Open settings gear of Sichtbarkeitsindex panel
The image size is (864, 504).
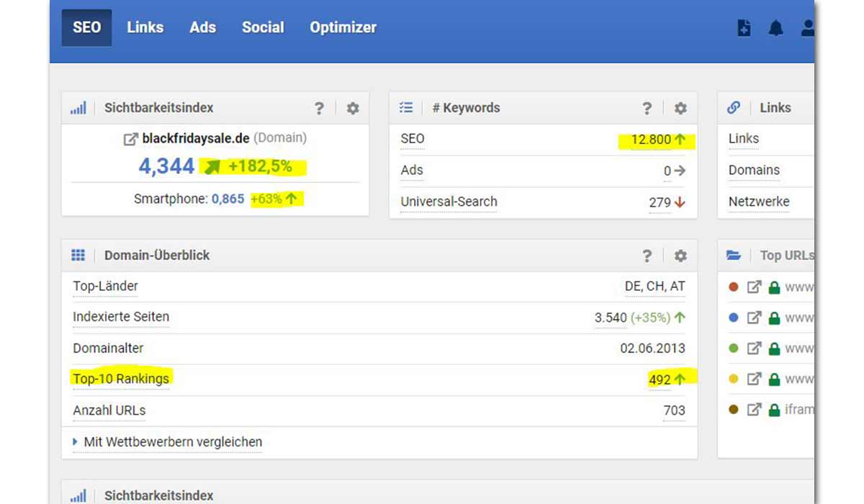coord(352,108)
